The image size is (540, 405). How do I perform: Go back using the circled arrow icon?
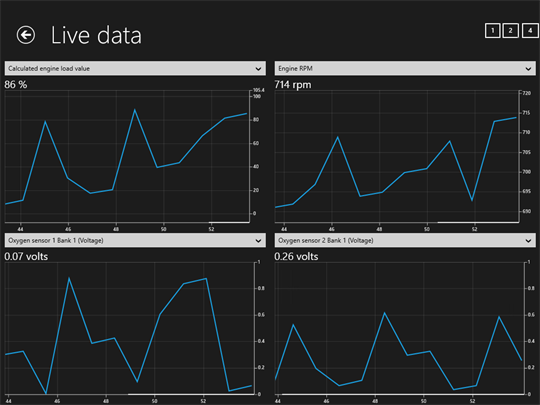[x=26, y=35]
